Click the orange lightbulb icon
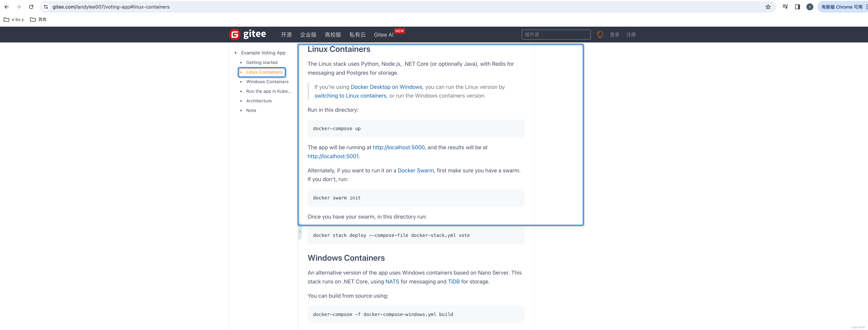Image resolution: width=868 pixels, height=330 pixels. coord(600,34)
